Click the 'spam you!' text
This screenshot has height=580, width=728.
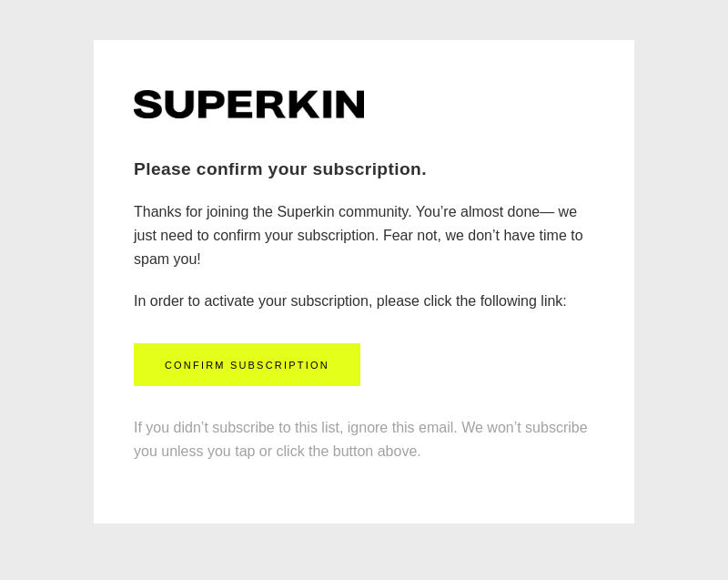point(167,259)
